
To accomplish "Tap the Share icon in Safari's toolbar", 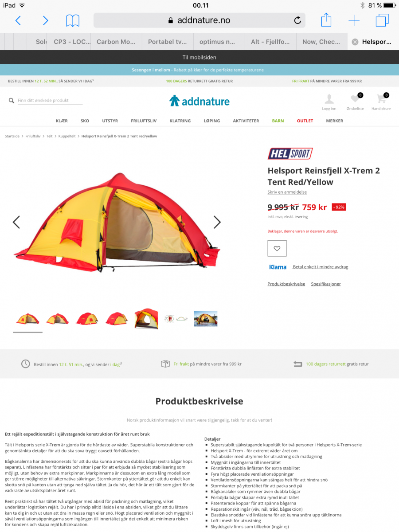I will 326,20.
